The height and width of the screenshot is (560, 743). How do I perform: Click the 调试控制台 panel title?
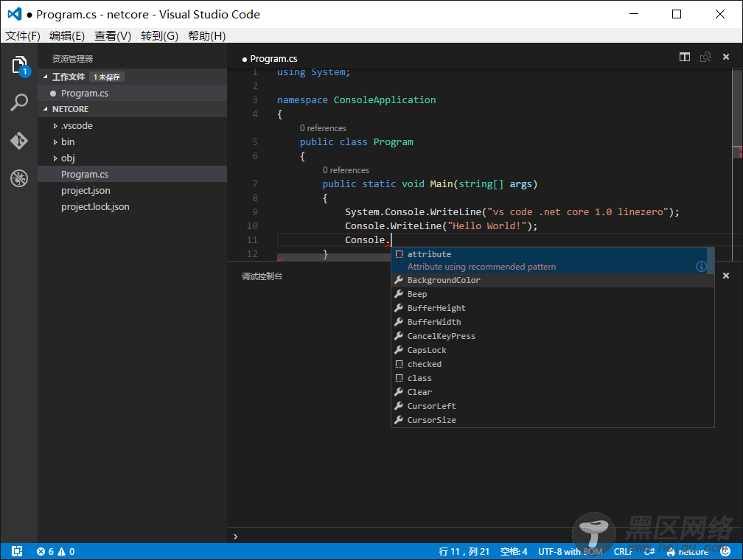pyautogui.click(x=262, y=276)
